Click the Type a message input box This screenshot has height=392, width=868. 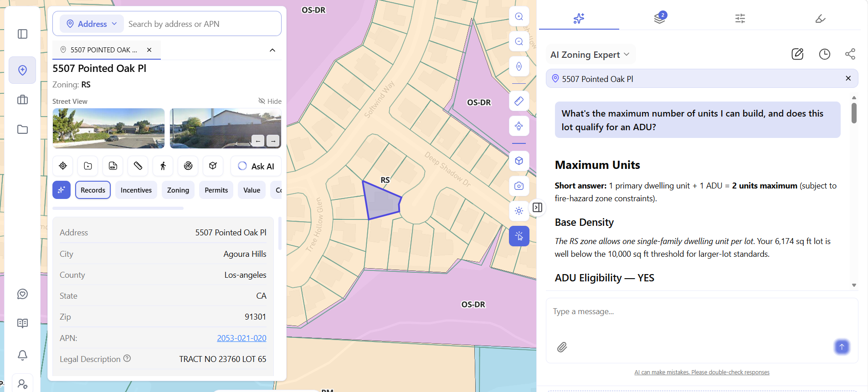coord(702,312)
